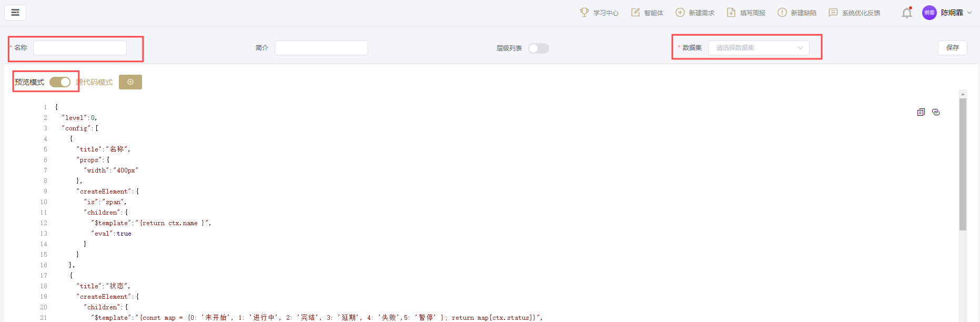This screenshot has height=322, width=980.
Task: Click the "config":[ code line
Action: click(x=80, y=128)
